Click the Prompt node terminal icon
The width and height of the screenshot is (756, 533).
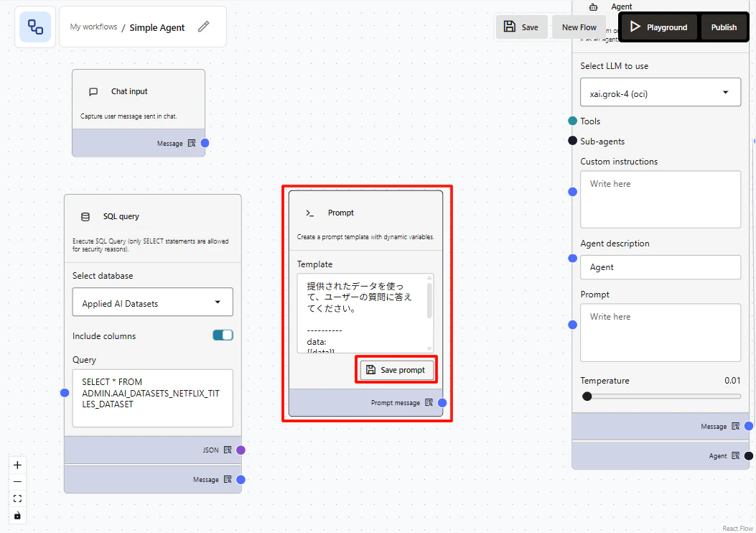click(x=310, y=213)
